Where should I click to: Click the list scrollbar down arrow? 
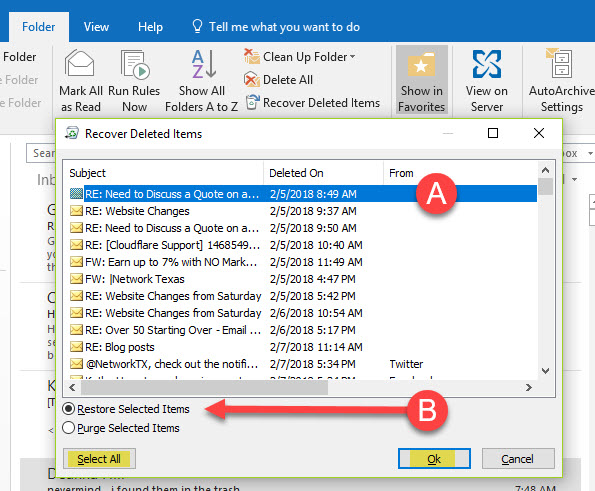[x=545, y=371]
